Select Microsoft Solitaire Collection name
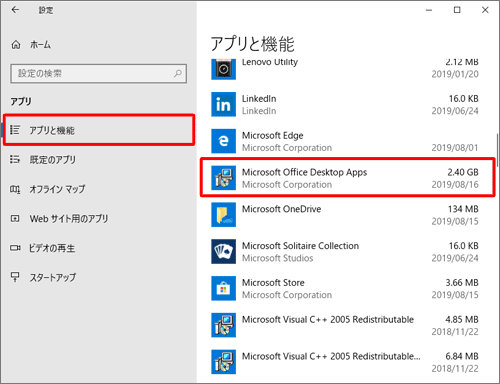 [300, 246]
